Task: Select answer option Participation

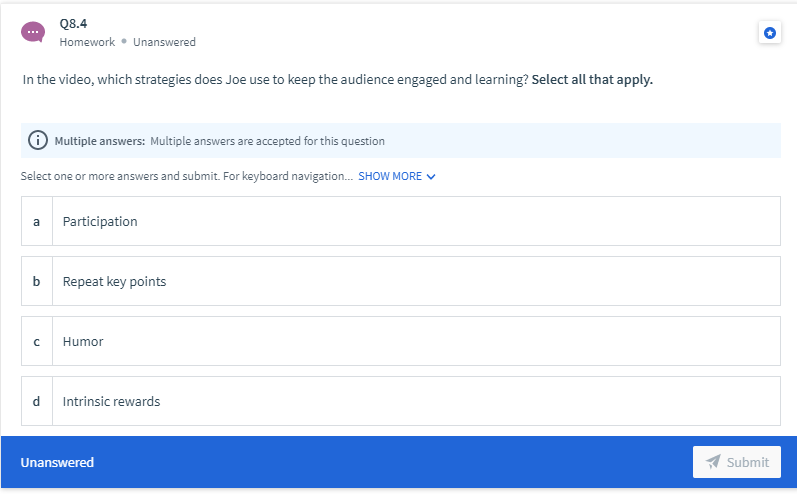Action: (x=401, y=221)
